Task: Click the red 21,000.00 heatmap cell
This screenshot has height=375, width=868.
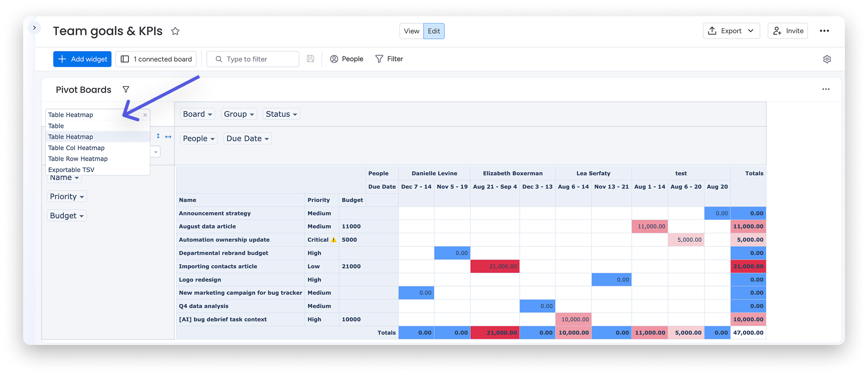Action: [x=495, y=266]
